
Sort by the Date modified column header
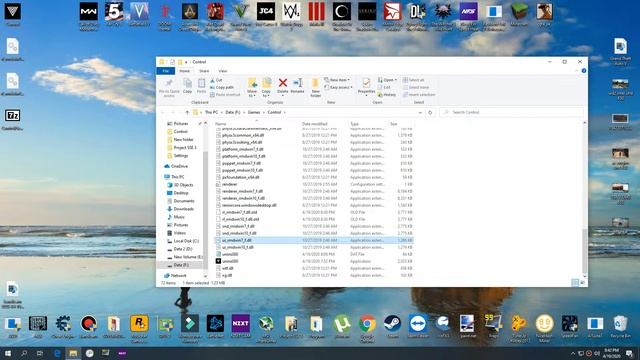314,124
